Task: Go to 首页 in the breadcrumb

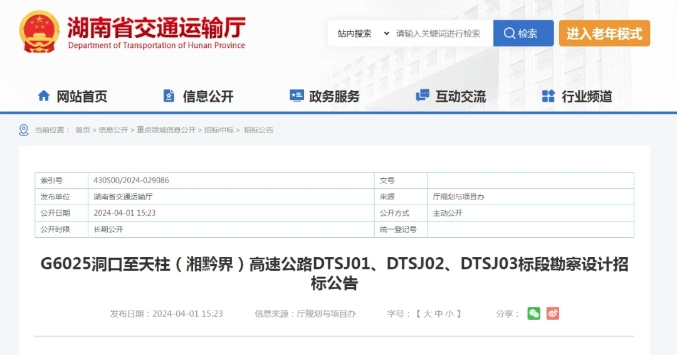Action: pos(83,130)
